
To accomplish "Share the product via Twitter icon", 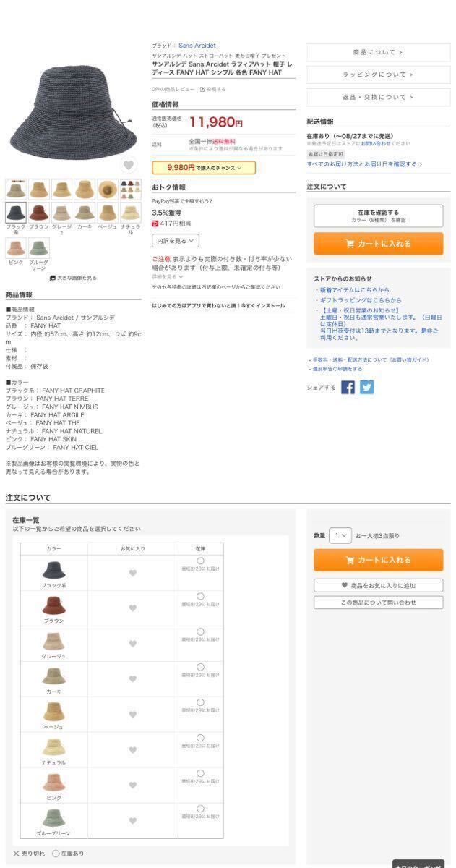I will [367, 387].
